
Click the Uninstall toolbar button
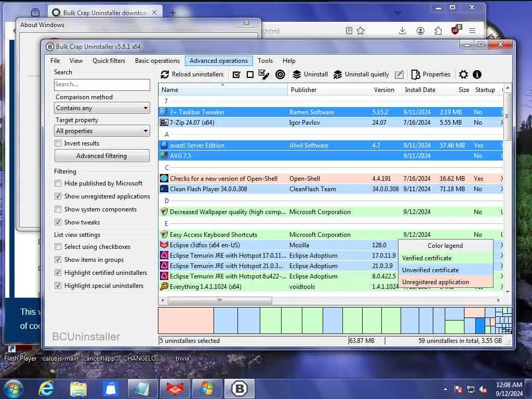[310, 74]
